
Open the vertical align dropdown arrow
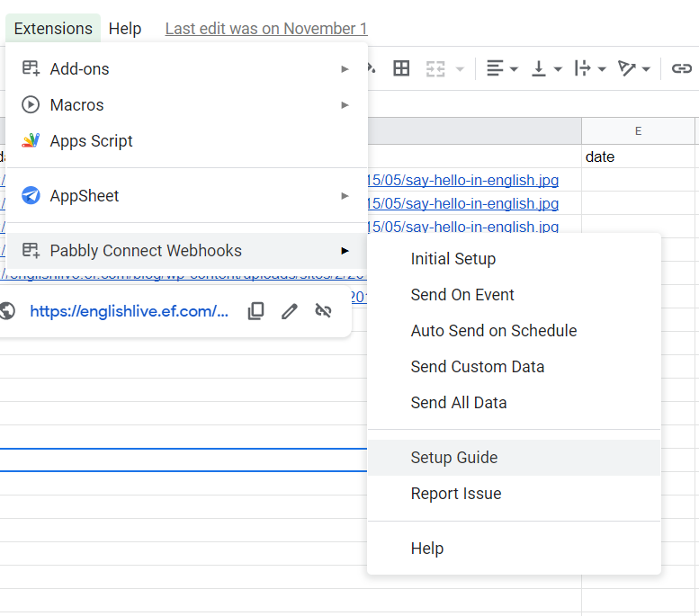click(558, 69)
